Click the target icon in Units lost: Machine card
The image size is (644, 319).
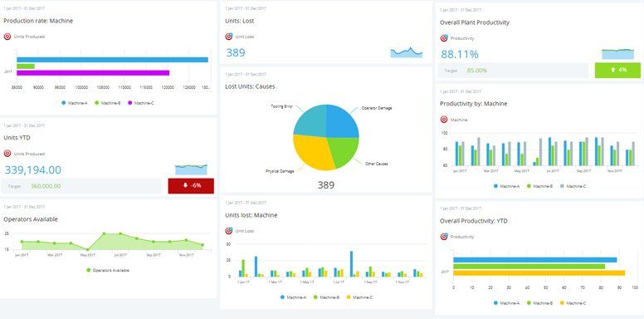coord(229,231)
